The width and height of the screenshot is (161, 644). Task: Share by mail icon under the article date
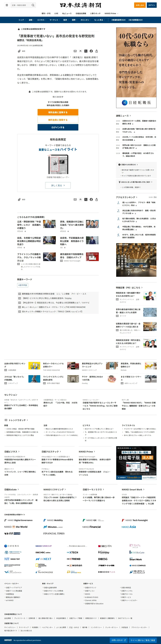[75, 51]
